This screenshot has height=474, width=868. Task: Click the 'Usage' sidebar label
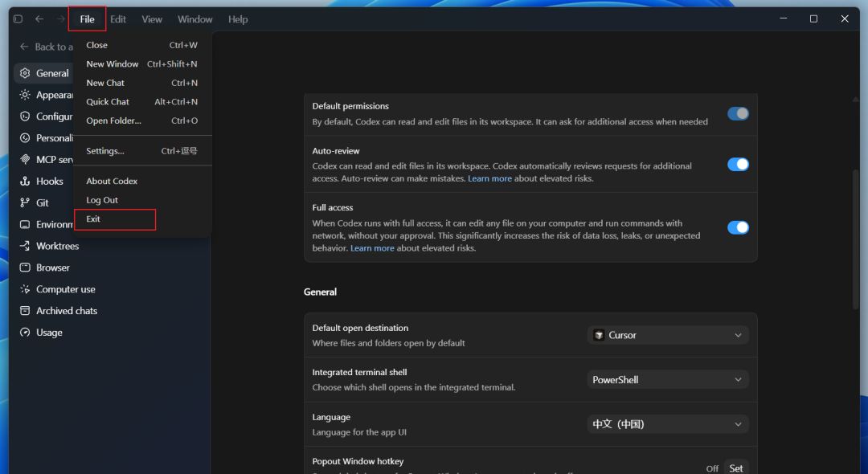pyautogui.click(x=49, y=333)
